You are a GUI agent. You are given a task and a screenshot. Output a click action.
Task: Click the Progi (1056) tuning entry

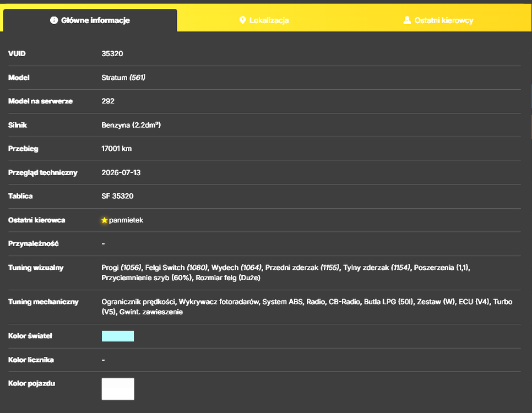pos(121,268)
